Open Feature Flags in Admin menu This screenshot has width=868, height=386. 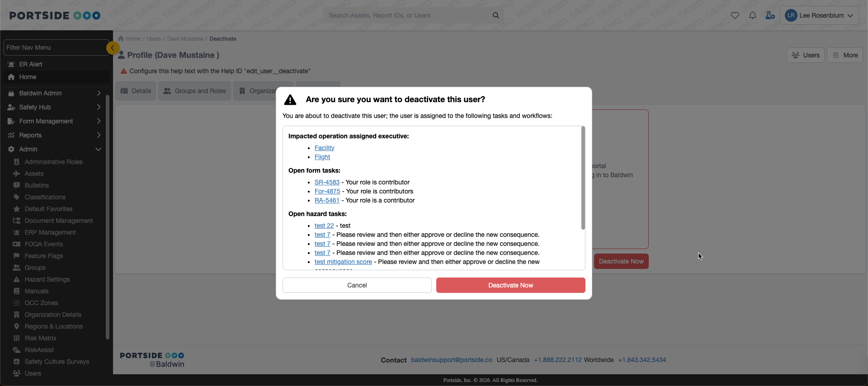[x=43, y=256]
